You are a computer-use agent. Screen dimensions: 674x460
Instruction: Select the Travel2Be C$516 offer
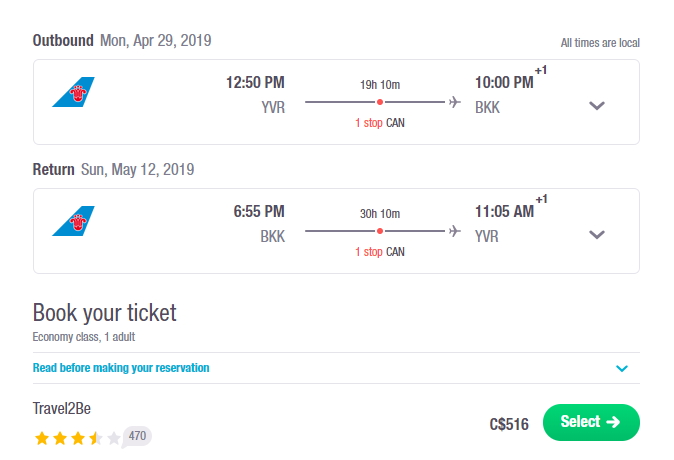591,422
